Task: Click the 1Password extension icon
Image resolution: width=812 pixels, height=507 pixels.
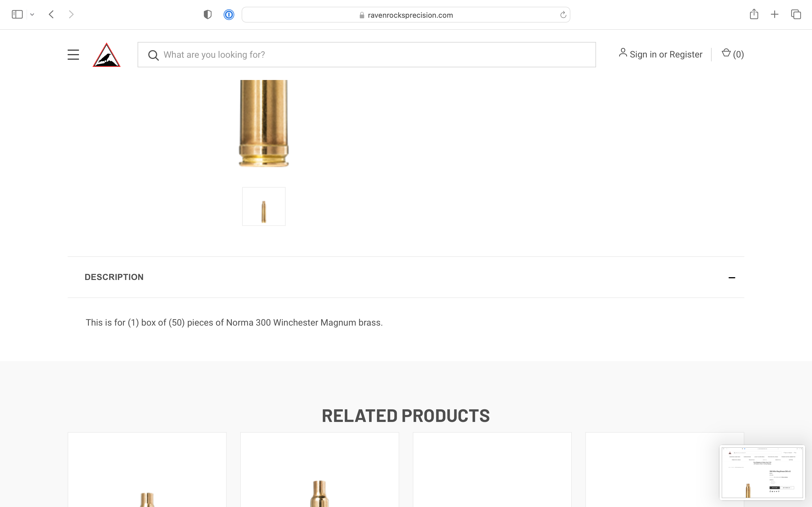Action: tap(228, 15)
